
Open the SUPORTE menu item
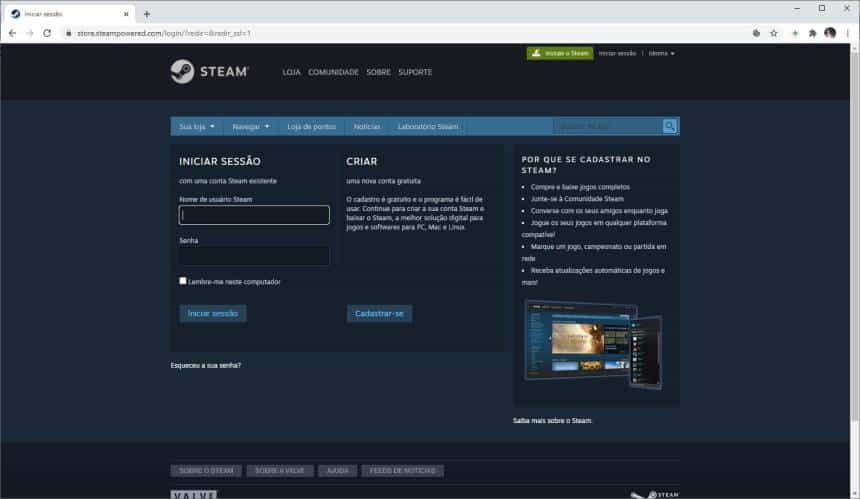[x=415, y=72]
